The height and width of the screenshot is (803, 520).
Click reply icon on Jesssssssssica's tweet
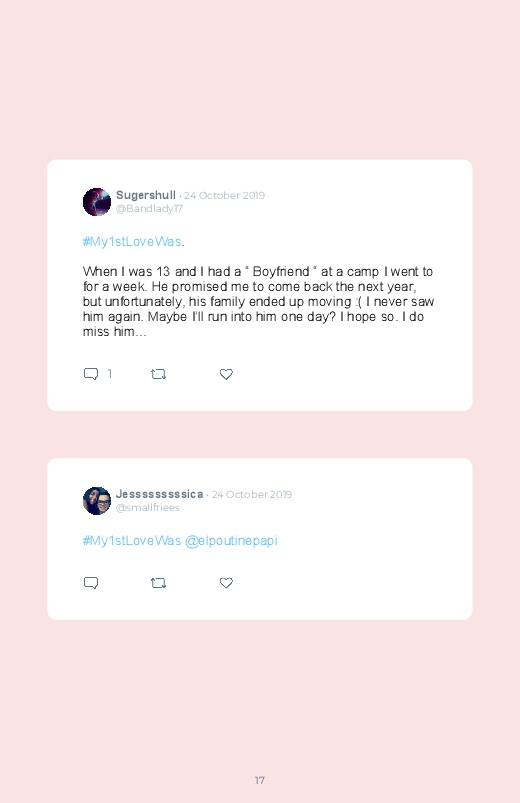coord(91,583)
